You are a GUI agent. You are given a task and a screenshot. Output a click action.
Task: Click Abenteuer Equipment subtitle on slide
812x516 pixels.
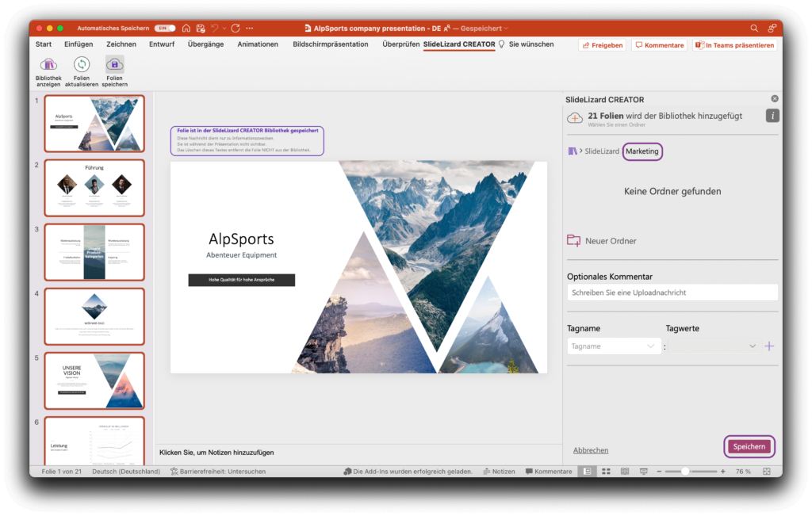[x=241, y=255]
